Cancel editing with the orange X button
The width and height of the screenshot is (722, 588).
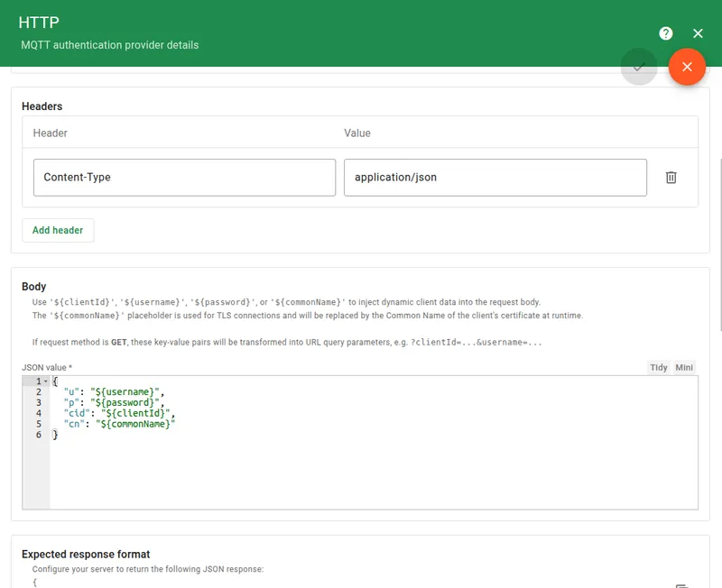687,67
